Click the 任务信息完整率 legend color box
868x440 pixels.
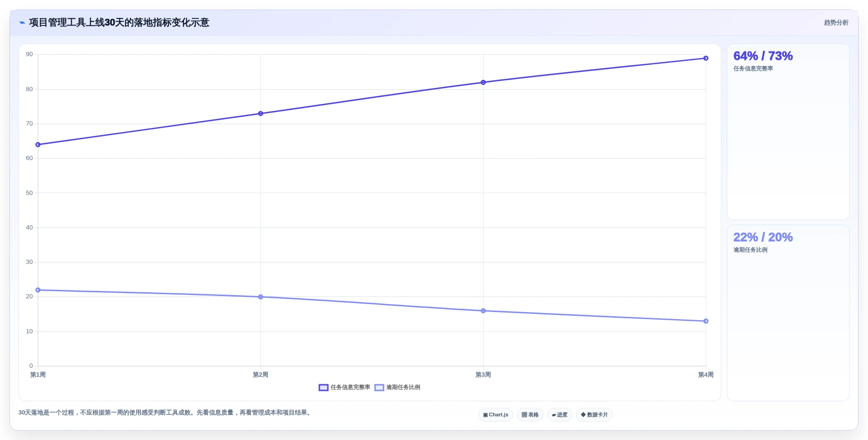[x=323, y=388]
